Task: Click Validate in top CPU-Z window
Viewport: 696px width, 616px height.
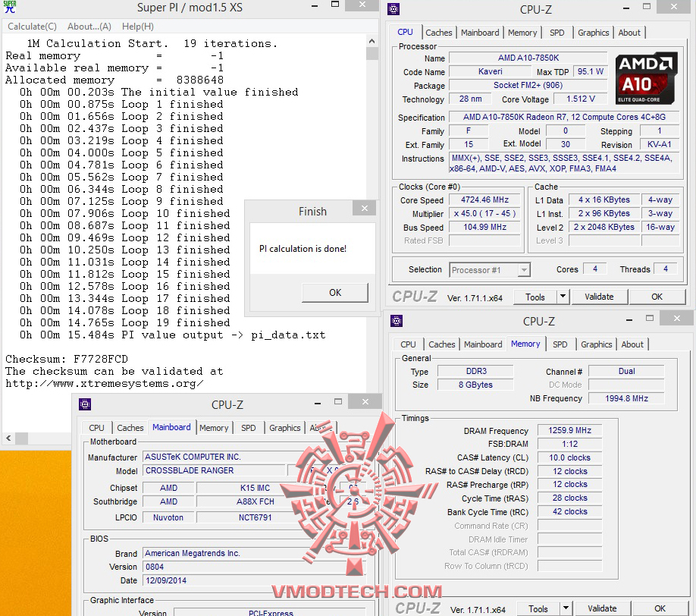Action: (599, 297)
